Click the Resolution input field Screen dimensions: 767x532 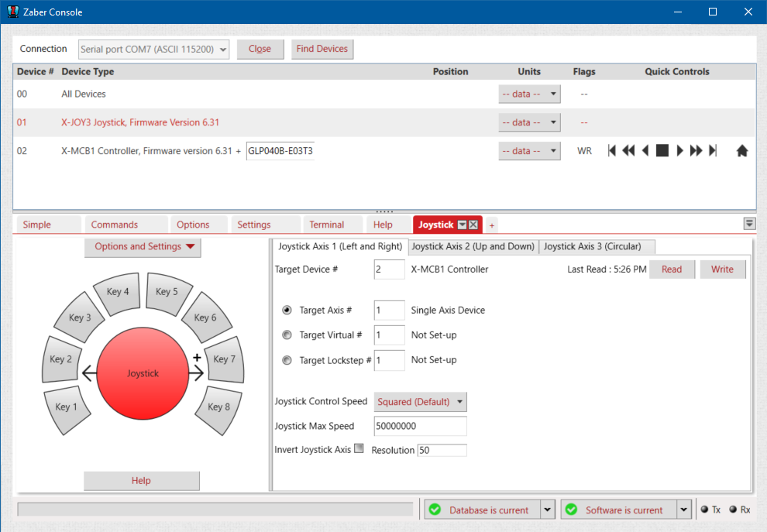coord(442,451)
